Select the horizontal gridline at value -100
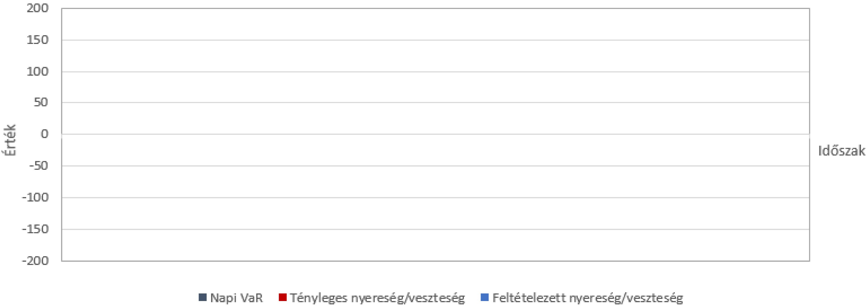 pos(435,198)
